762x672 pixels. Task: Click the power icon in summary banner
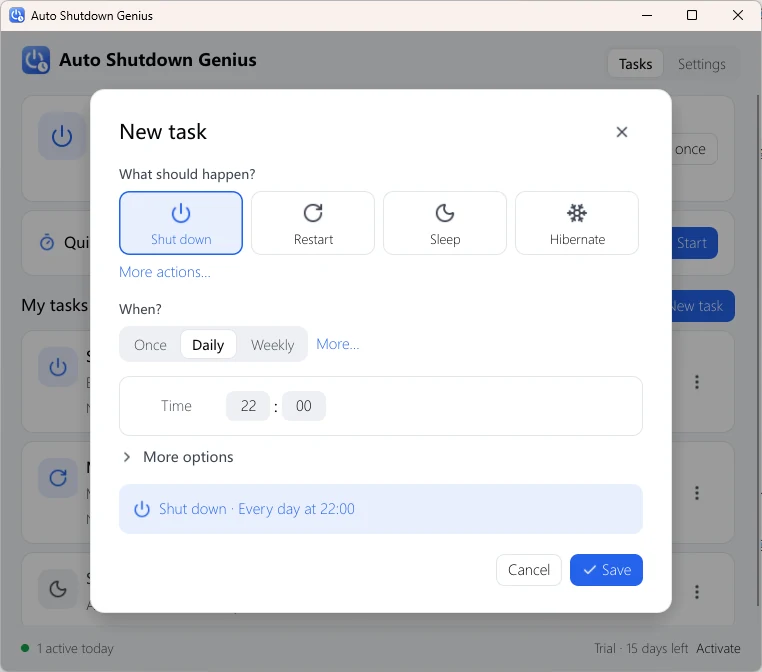tap(142, 509)
